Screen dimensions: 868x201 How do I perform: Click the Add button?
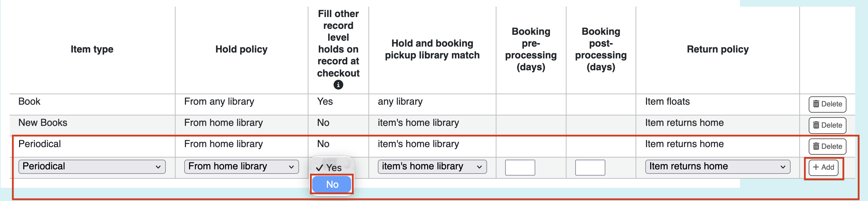pos(823,168)
